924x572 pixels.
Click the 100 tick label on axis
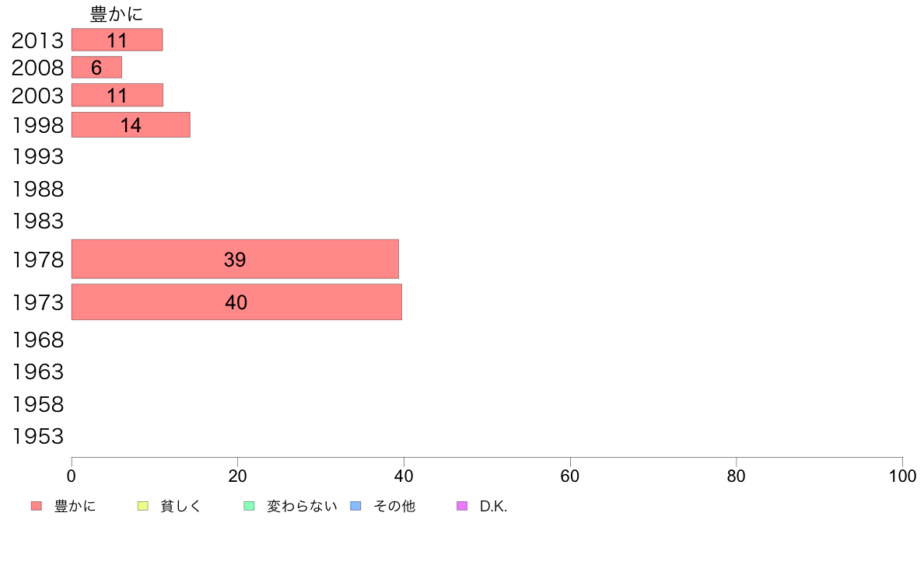[902, 476]
